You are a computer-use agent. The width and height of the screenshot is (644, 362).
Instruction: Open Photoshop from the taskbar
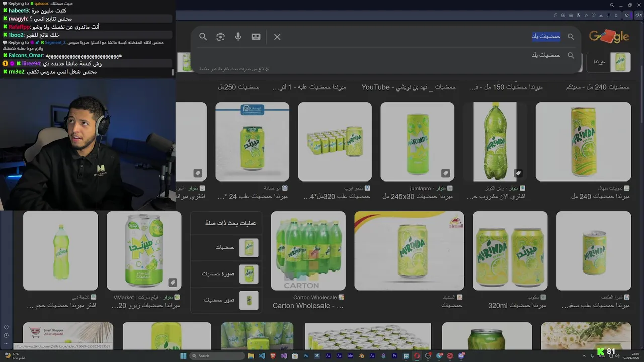coord(306,356)
